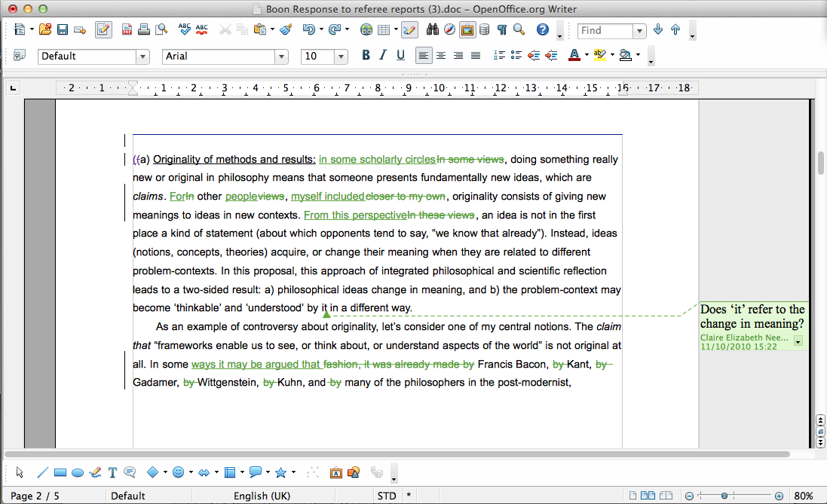Select the Freeform Line tool
Image resolution: width=827 pixels, height=504 pixels.
click(x=95, y=472)
